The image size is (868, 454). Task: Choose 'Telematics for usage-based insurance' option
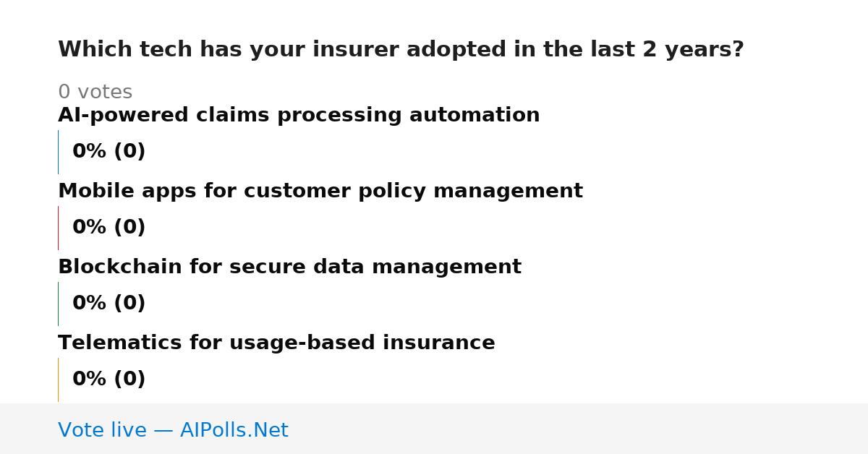pos(276,343)
